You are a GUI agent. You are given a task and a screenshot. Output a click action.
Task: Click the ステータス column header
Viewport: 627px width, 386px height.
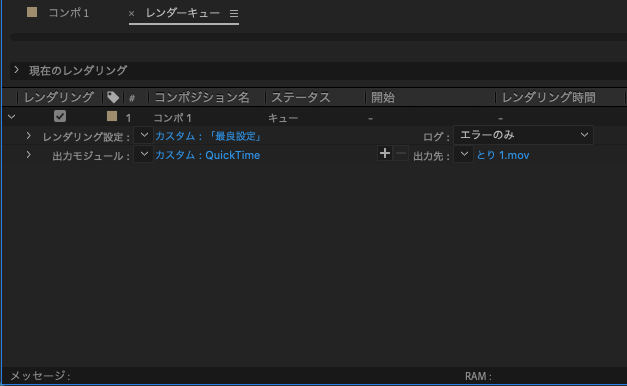click(301, 97)
